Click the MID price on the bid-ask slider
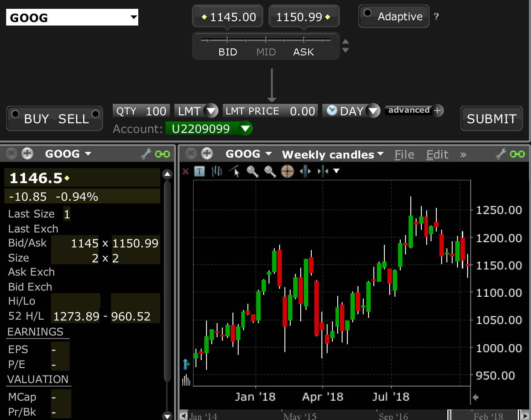 click(x=266, y=52)
